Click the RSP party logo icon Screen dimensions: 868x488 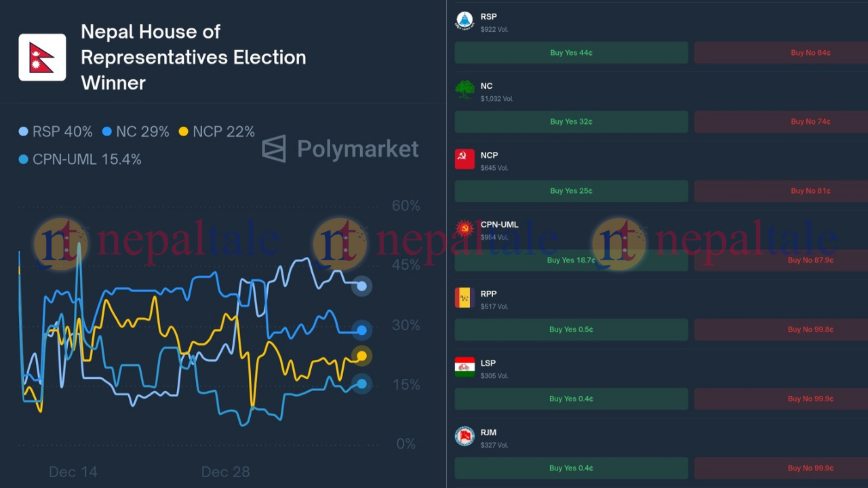tap(465, 21)
